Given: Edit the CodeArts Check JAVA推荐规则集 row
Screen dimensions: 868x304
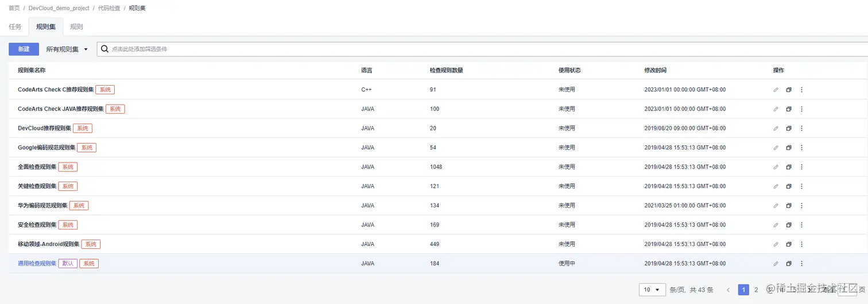Looking at the screenshot, I should click(776, 109).
